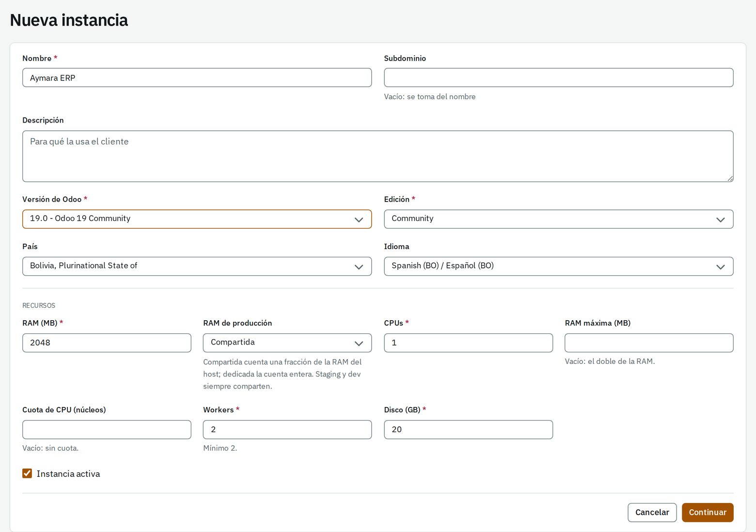Focus the Cuota de CPU (núcleos) field
756x532 pixels.
107,429
